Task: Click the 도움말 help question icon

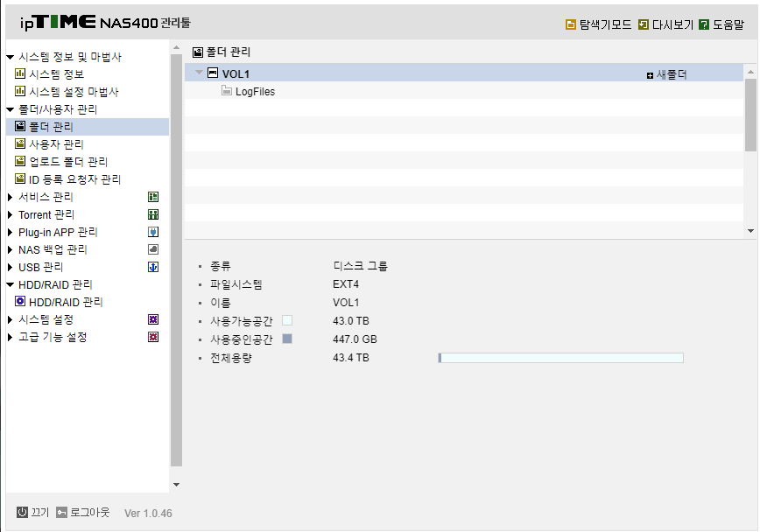Action: pos(704,24)
